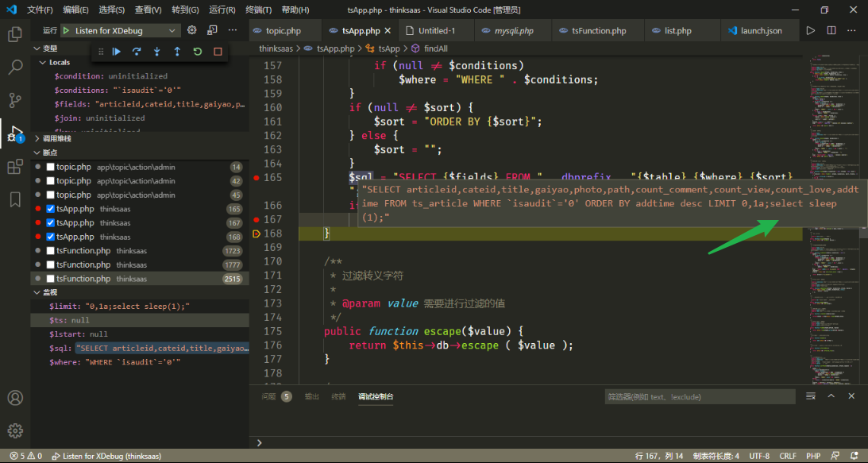
Task: Click Continue in the debug toolbar
Action: pos(116,52)
